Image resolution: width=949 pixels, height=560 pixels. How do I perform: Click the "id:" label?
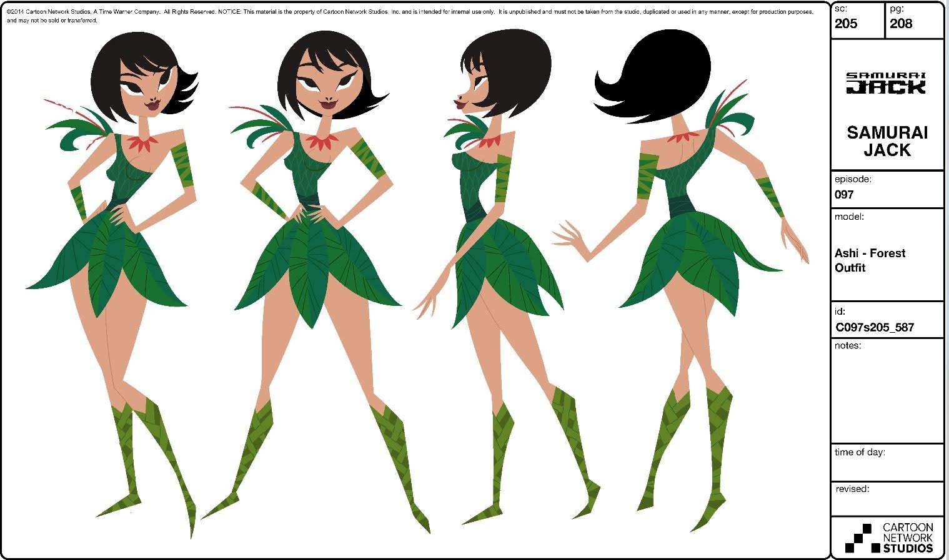point(840,311)
